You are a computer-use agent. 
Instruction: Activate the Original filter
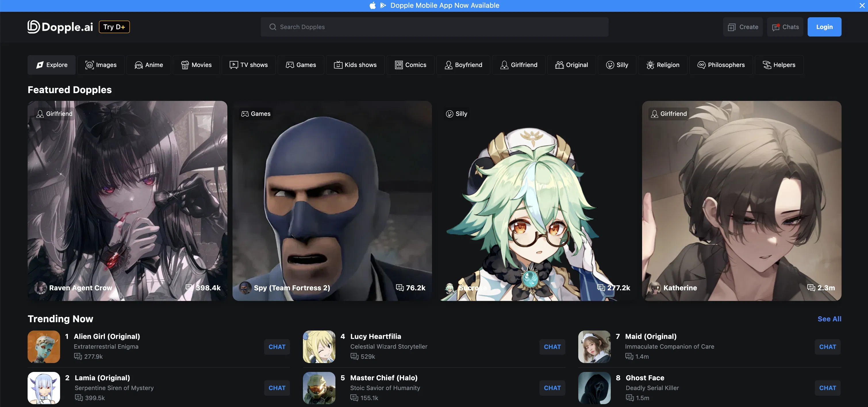click(571, 65)
